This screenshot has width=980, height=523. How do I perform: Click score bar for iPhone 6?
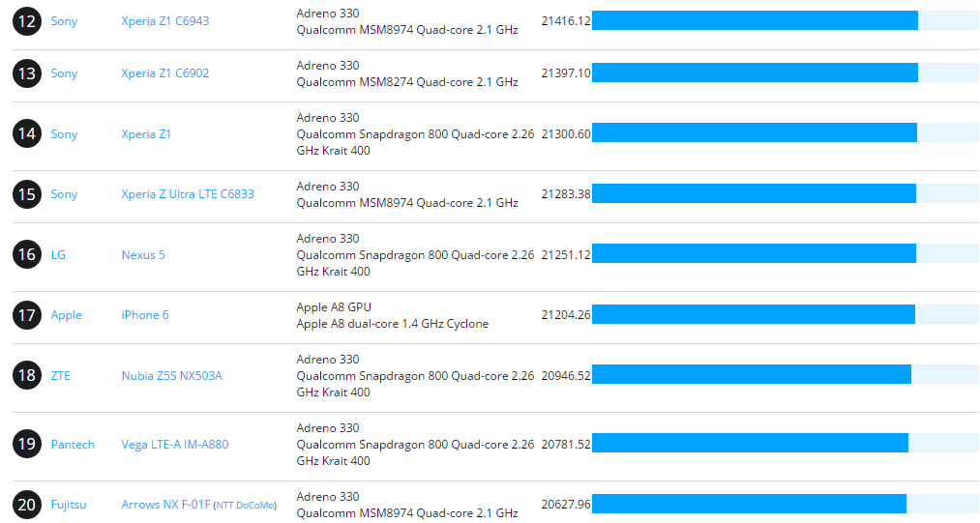click(754, 314)
